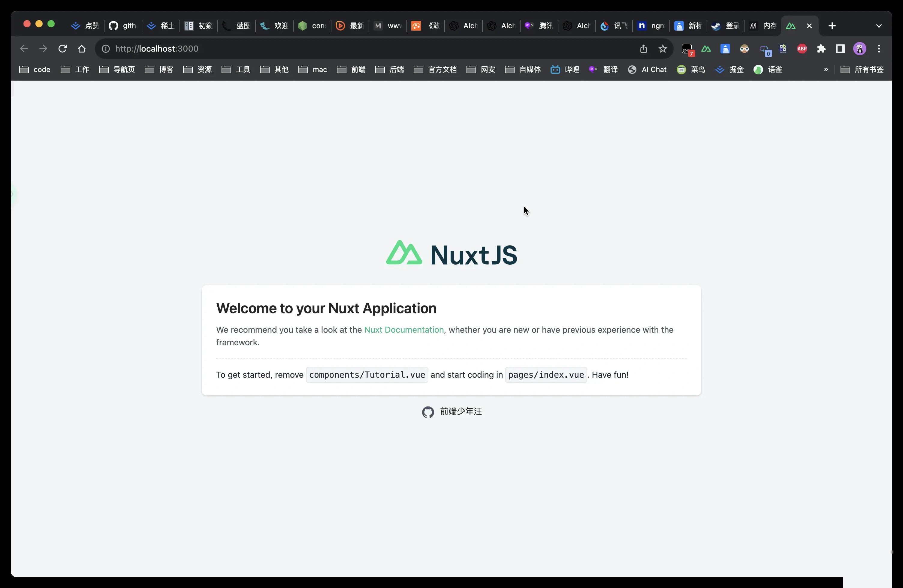Open the 官方文档 bookmarks folder

[435, 69]
